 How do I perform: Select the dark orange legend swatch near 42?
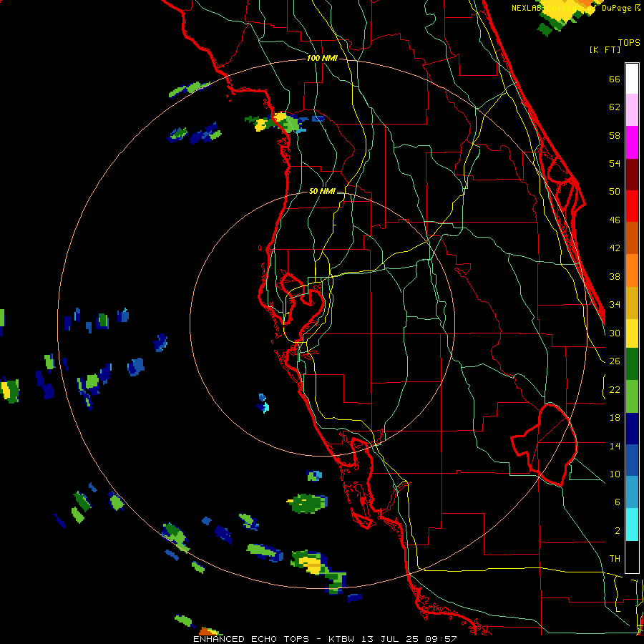pyautogui.click(x=632, y=238)
